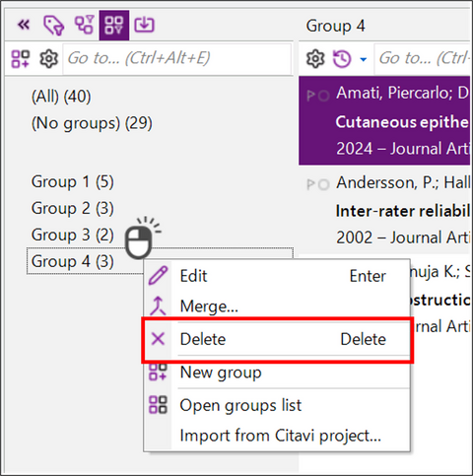473x476 pixels.
Task: Click the groups Go to search field
Action: coord(176,59)
